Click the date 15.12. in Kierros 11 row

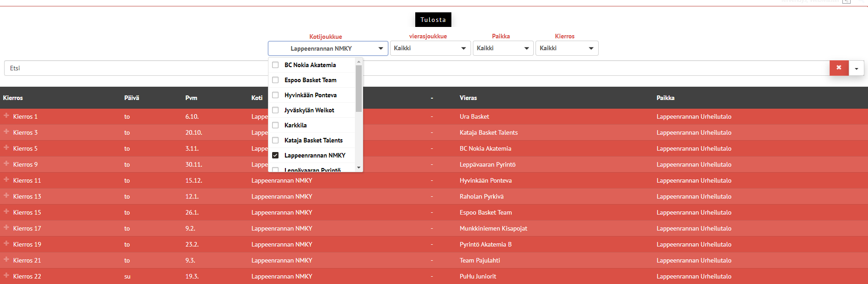[194, 180]
